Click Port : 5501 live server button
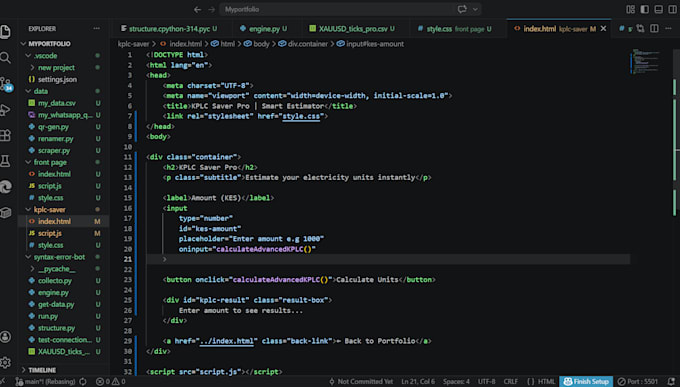This screenshot has height=387, width=680. point(638,382)
